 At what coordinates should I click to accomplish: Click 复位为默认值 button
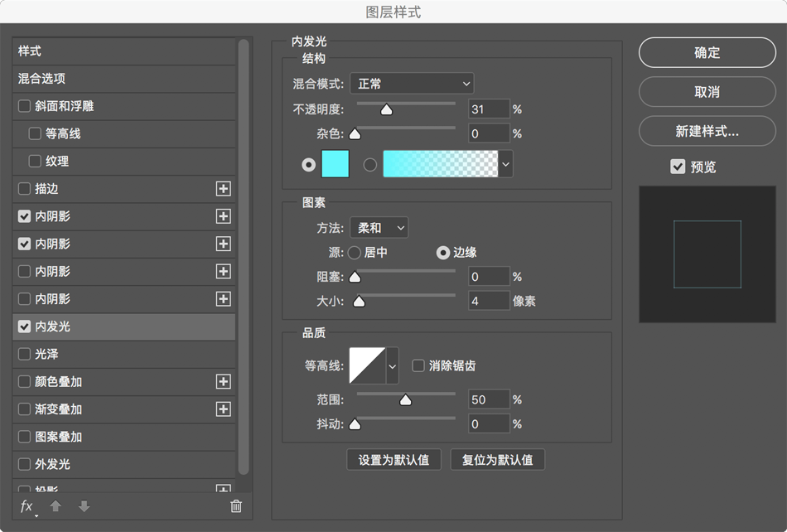point(497,460)
